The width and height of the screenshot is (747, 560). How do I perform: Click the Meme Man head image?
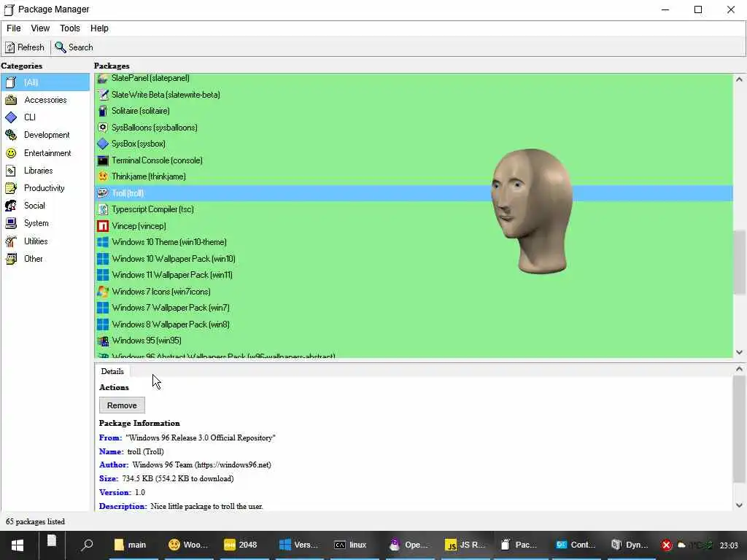click(532, 211)
